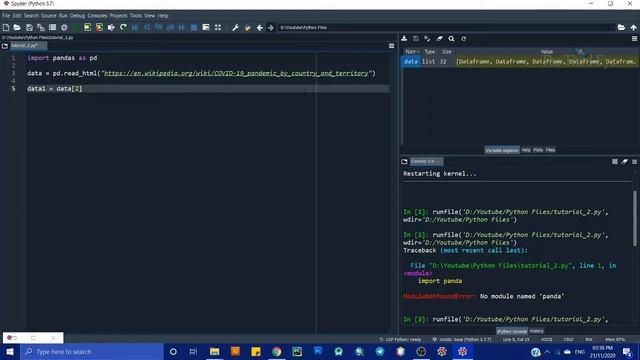Screen dimensions: 640x360
Task: Run cell and advance
Action: [99, 27]
